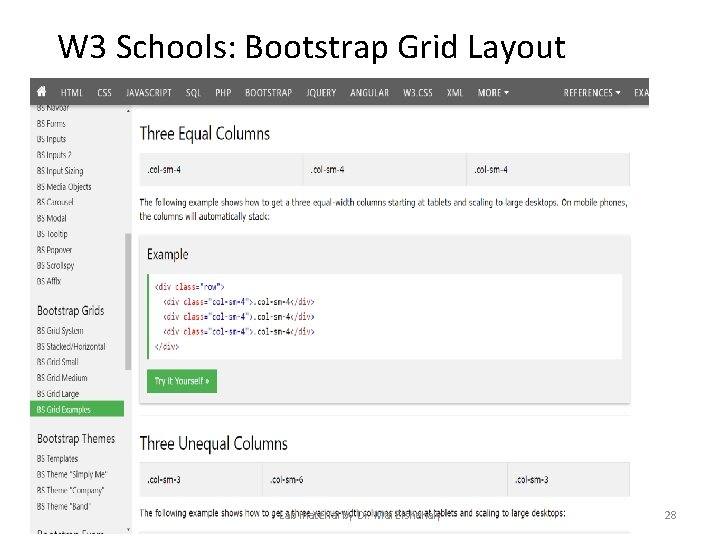Open BS Inputs 2 sidebar link
The height and width of the screenshot is (540, 720).
[x=54, y=155]
